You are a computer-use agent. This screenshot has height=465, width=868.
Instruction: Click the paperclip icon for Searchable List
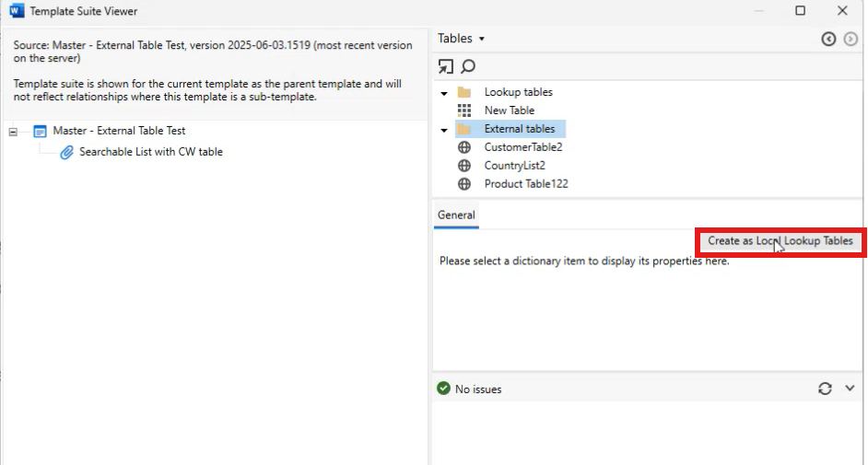pos(66,152)
